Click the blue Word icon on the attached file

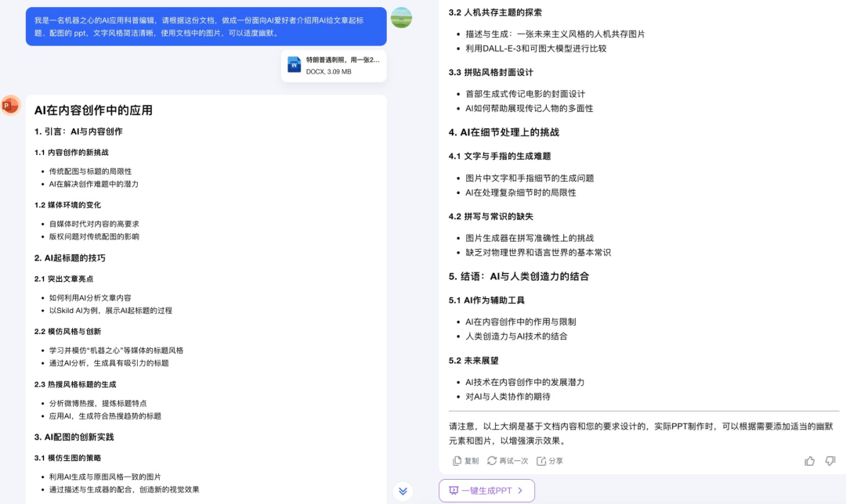click(294, 64)
